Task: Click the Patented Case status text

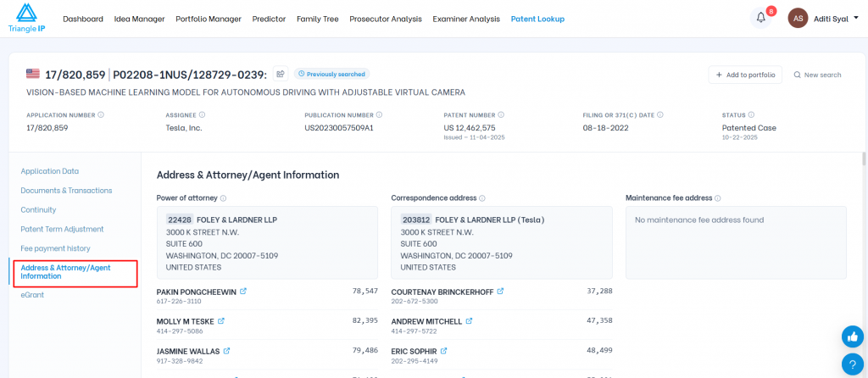Action: [x=749, y=128]
